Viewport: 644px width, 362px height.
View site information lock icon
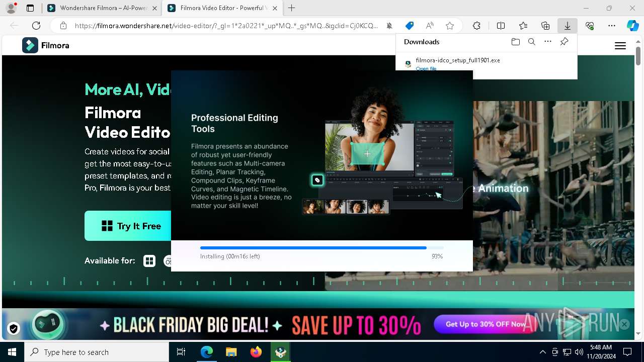pyautogui.click(x=63, y=26)
